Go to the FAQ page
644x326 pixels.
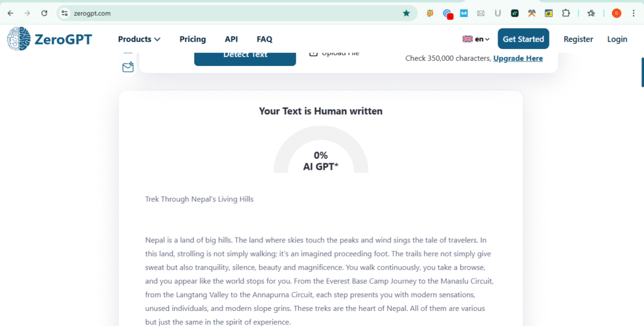tap(264, 39)
